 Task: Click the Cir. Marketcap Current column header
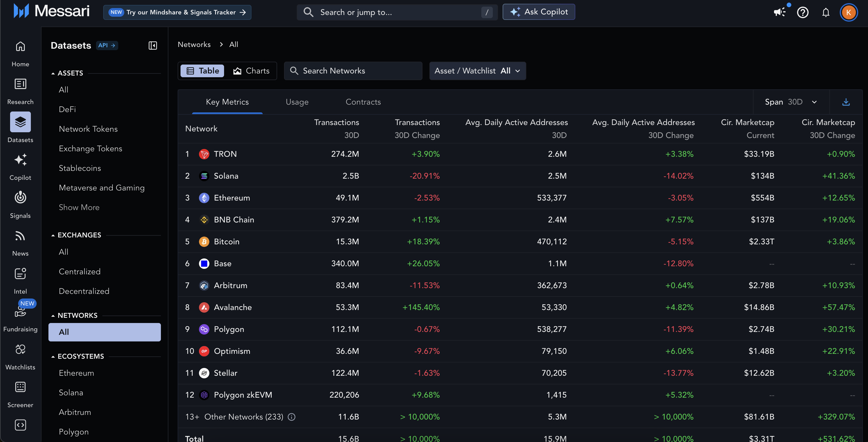click(747, 129)
